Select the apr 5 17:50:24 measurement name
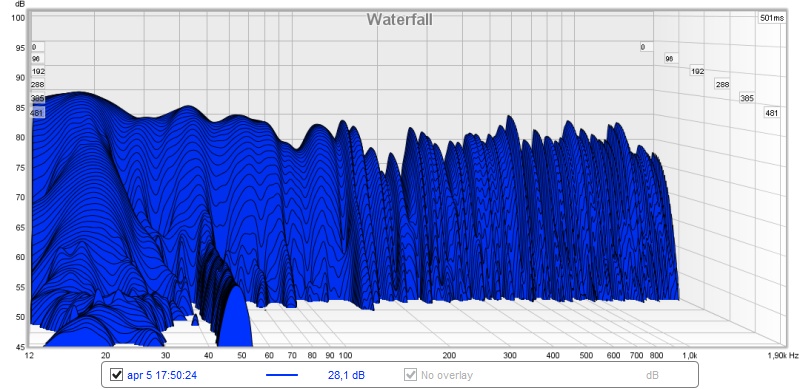 coord(162,376)
